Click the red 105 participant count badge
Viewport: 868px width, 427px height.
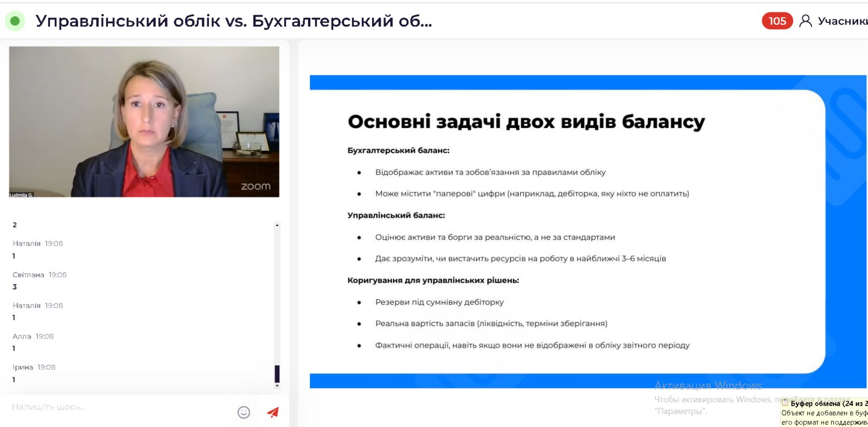777,21
